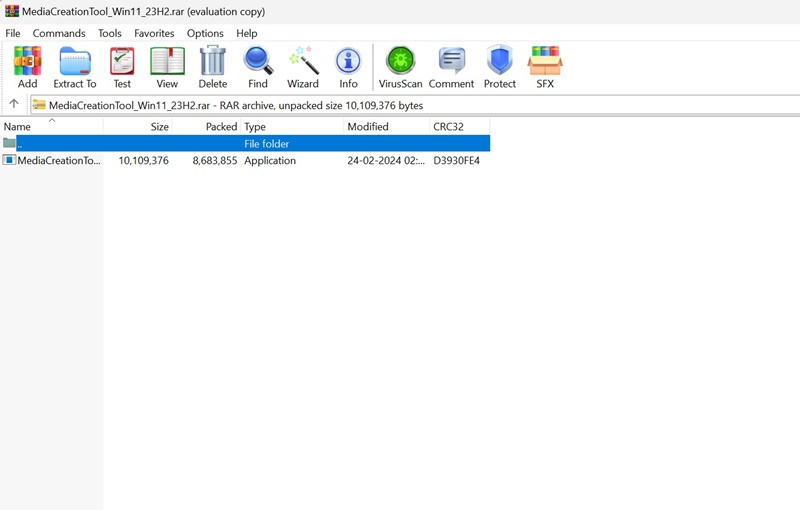Viewport: 800px width, 510px height.
Task: Click the parent folder icon in the list
Action: click(x=9, y=143)
